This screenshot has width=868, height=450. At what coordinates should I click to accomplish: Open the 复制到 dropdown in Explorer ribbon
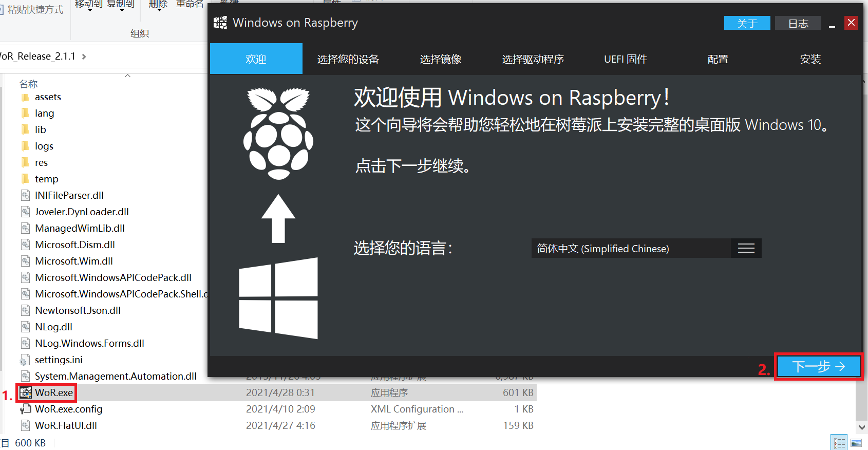coord(122,10)
